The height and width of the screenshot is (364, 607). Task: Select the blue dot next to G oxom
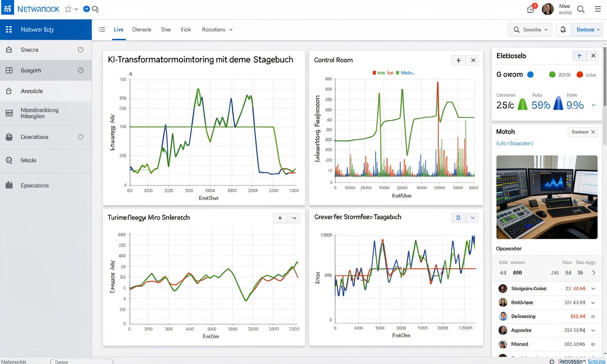click(x=530, y=74)
